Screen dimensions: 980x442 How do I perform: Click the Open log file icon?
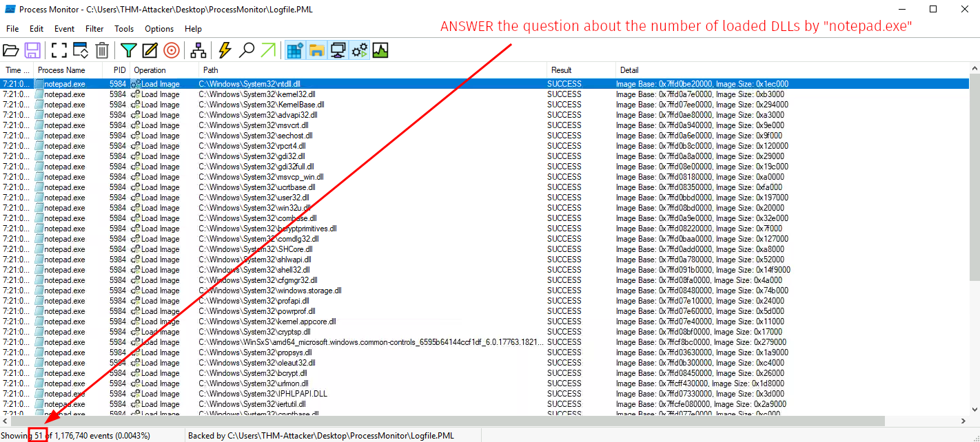tap(11, 50)
